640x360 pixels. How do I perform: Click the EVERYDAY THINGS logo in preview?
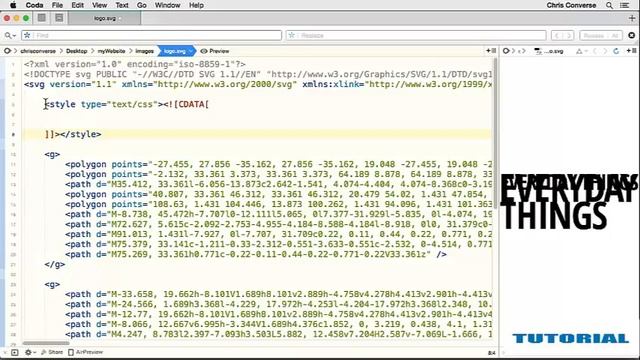click(x=569, y=201)
